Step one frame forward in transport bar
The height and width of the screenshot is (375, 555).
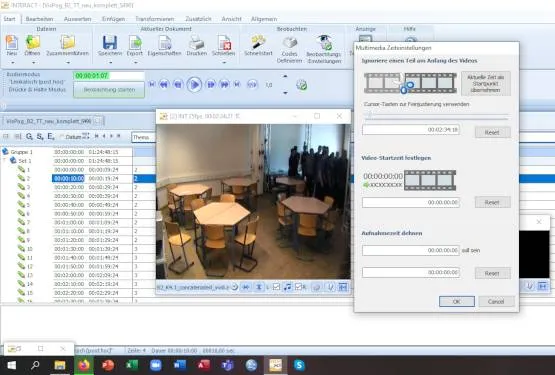211,84
